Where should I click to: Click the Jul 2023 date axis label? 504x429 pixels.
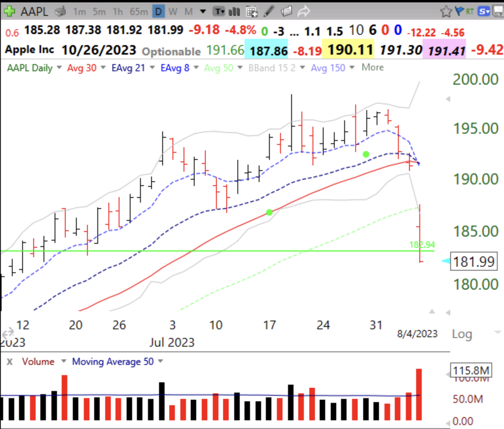click(x=172, y=342)
